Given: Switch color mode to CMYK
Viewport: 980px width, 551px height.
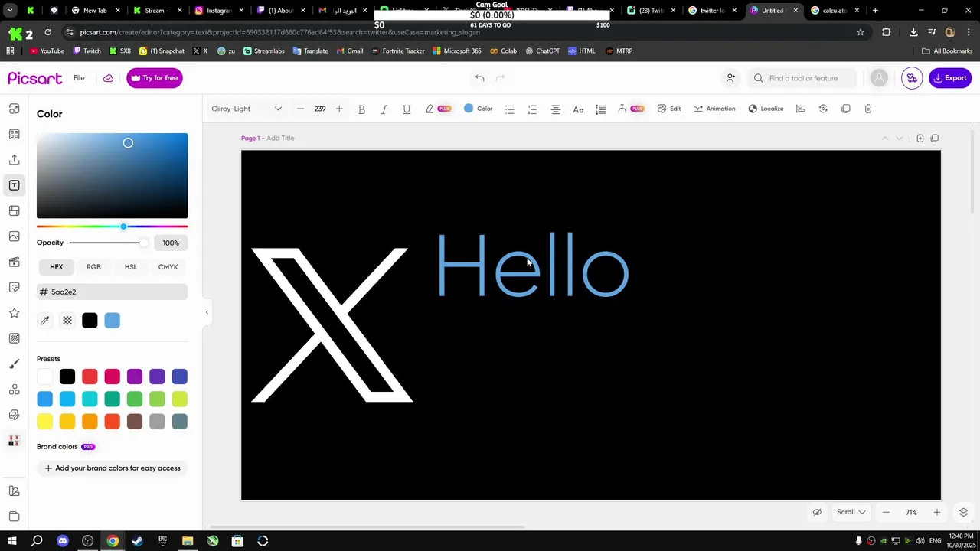Looking at the screenshot, I should [168, 267].
